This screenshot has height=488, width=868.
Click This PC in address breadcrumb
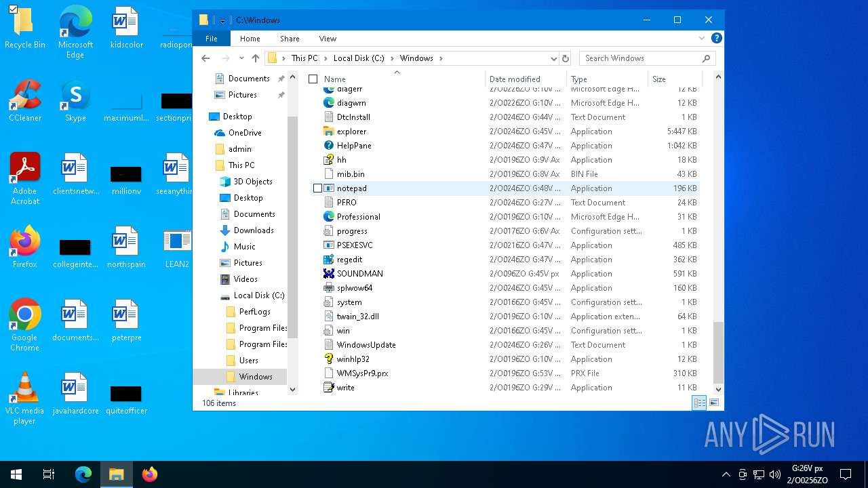(x=304, y=58)
